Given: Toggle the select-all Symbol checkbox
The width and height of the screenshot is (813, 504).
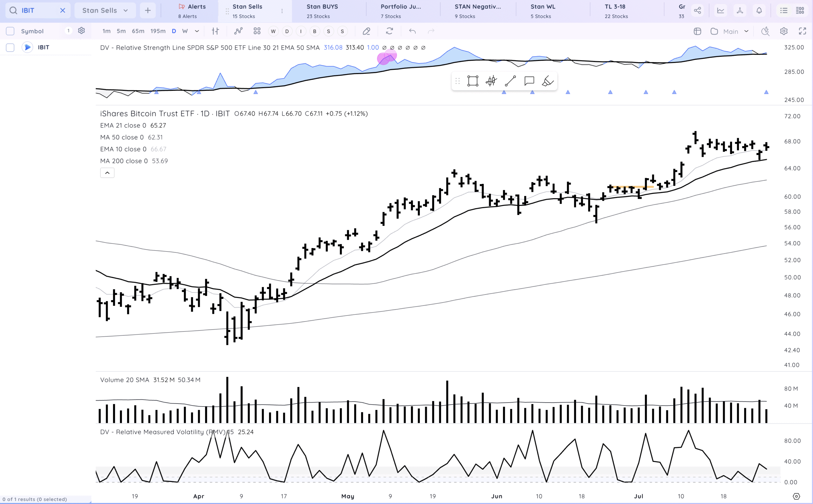Looking at the screenshot, I should (10, 31).
